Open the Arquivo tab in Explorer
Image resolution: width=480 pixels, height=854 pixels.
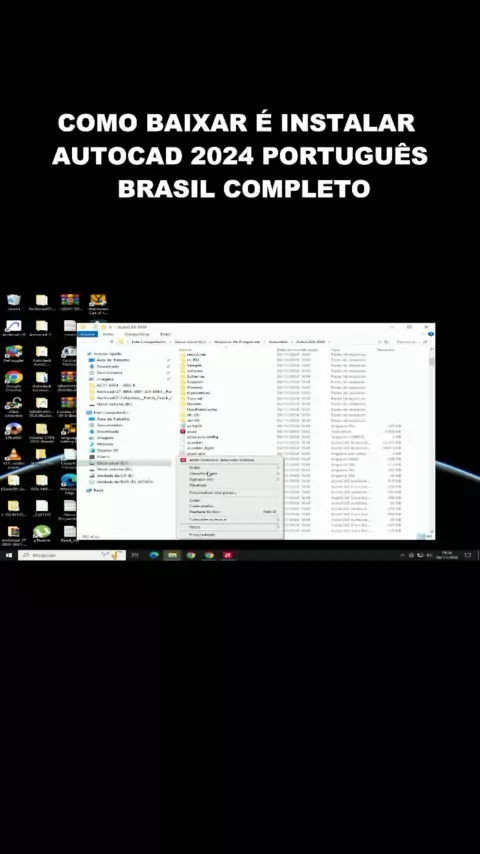pos(87,334)
